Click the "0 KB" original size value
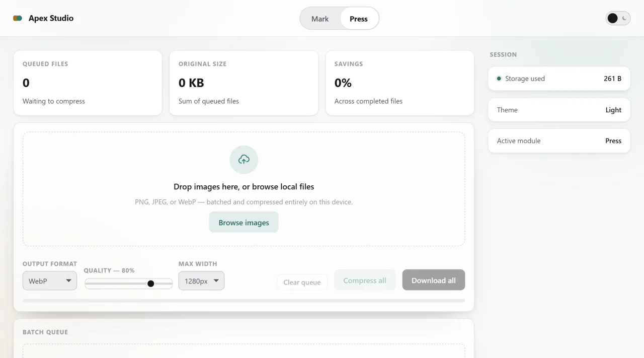 [x=191, y=83]
